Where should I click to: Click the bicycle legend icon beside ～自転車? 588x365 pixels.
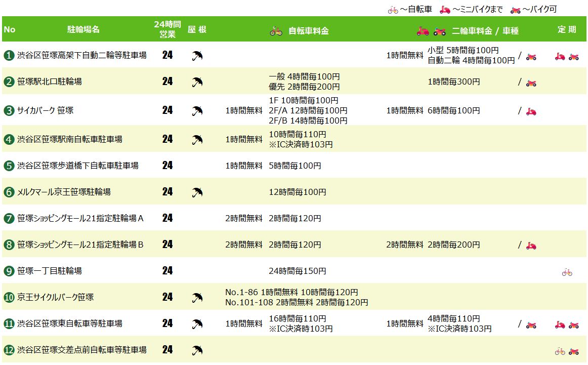pyautogui.click(x=393, y=10)
